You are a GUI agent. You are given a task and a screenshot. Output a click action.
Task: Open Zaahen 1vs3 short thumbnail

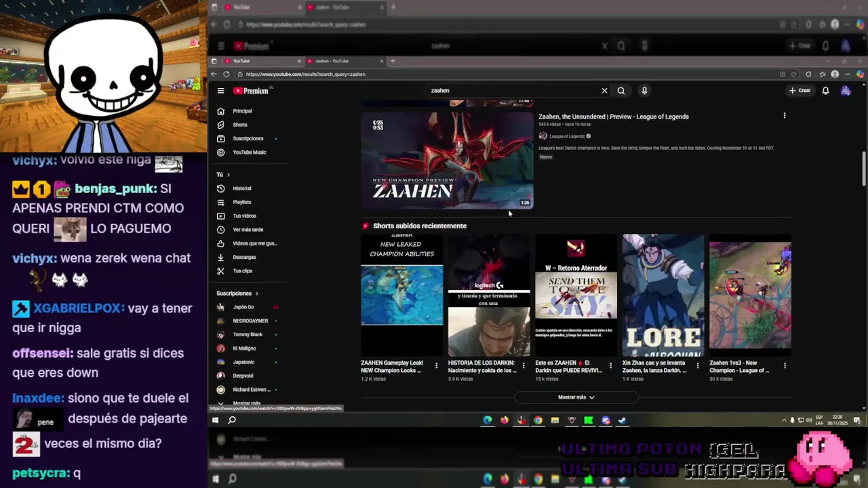[750, 295]
